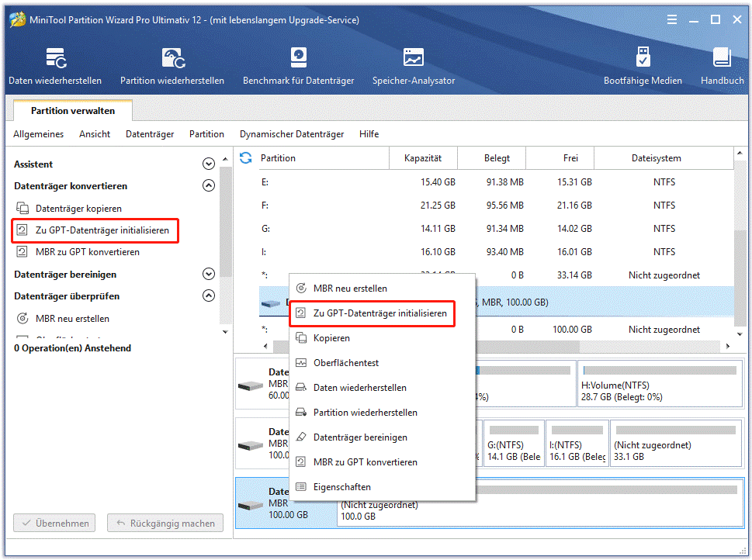Viewport: 752px width, 560px height.
Task: Open the hamburger menu in the title bar
Action: [x=672, y=19]
